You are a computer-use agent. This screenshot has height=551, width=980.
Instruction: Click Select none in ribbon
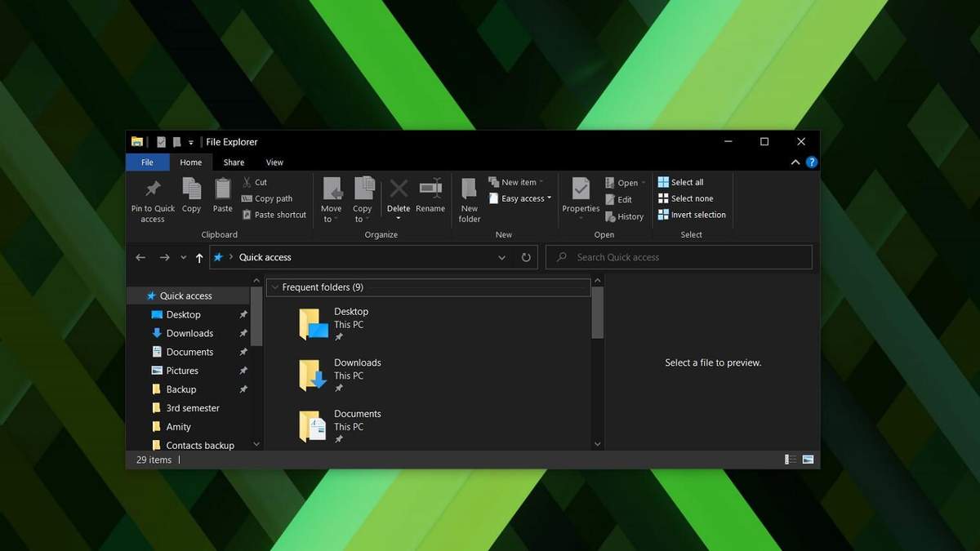[x=686, y=198]
